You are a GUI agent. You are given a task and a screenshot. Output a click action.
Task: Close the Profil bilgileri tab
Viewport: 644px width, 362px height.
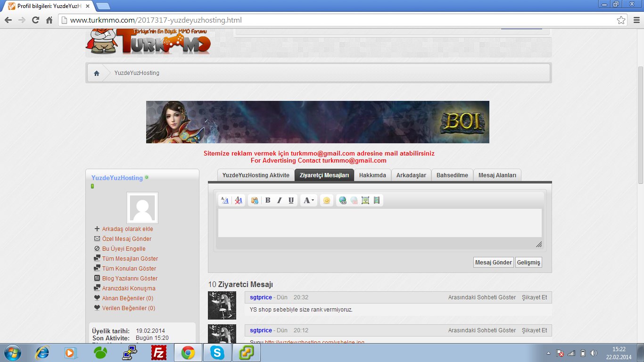pos(88,7)
